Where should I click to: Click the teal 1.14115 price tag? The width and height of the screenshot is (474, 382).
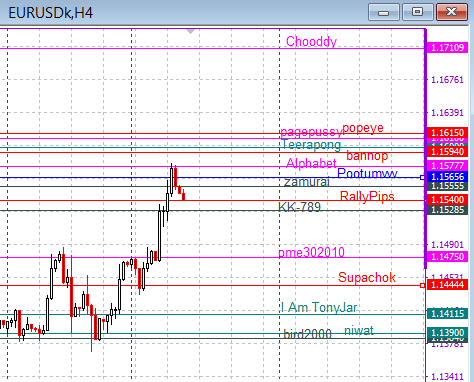point(447,313)
